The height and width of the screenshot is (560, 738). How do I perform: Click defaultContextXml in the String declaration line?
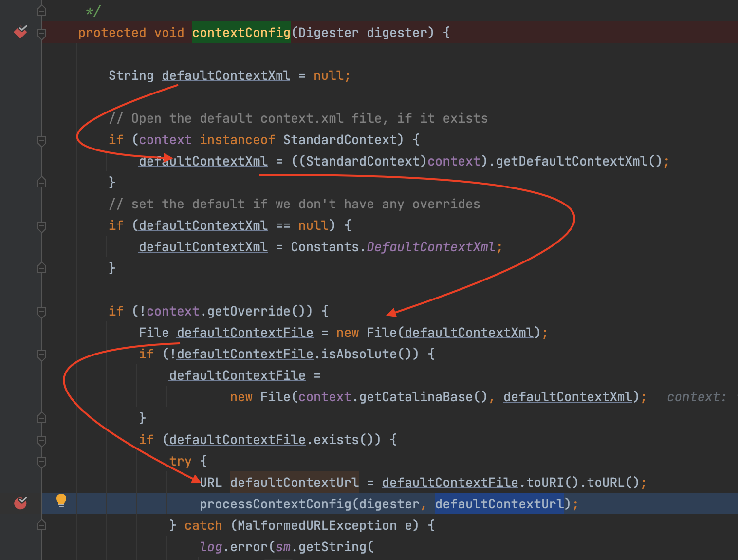[x=226, y=75]
